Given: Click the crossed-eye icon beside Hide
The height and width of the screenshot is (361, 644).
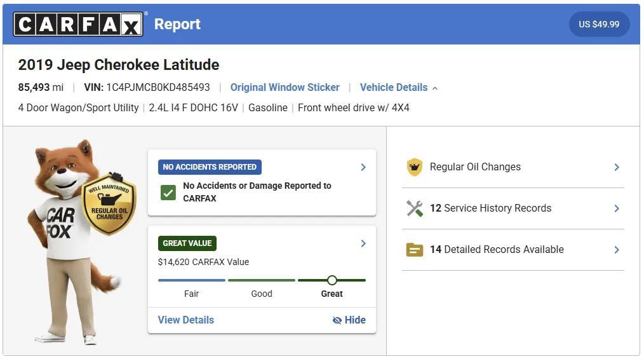Looking at the screenshot, I should point(337,320).
